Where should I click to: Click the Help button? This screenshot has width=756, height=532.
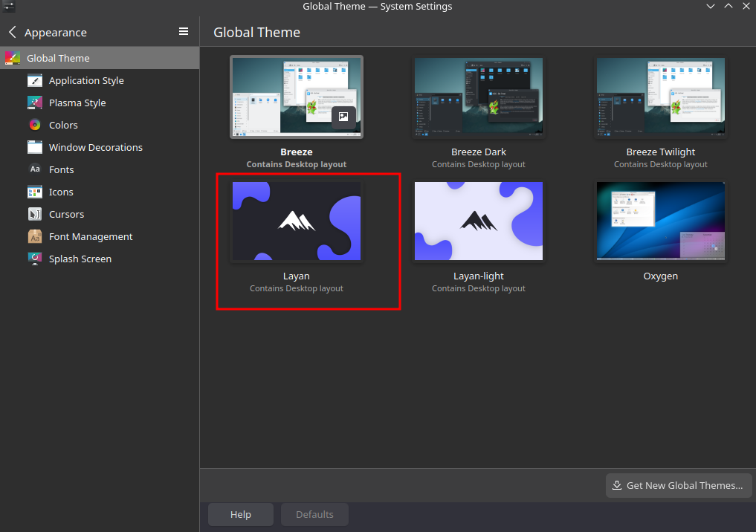coord(241,514)
